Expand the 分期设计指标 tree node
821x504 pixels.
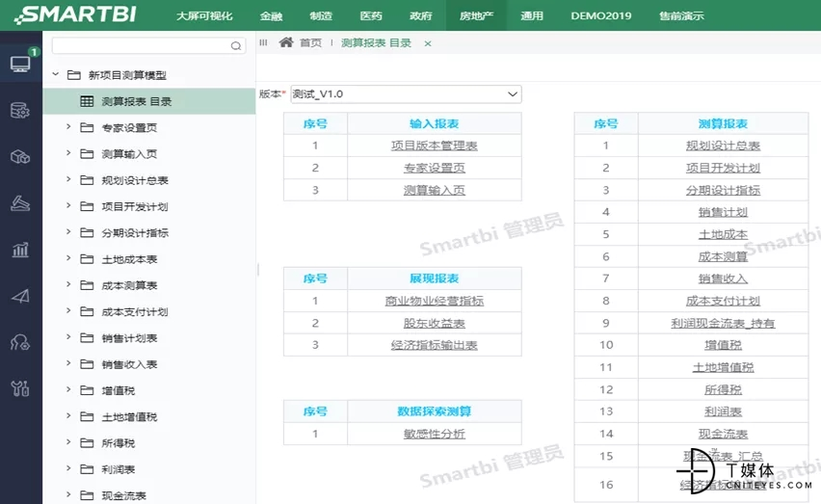point(68,232)
